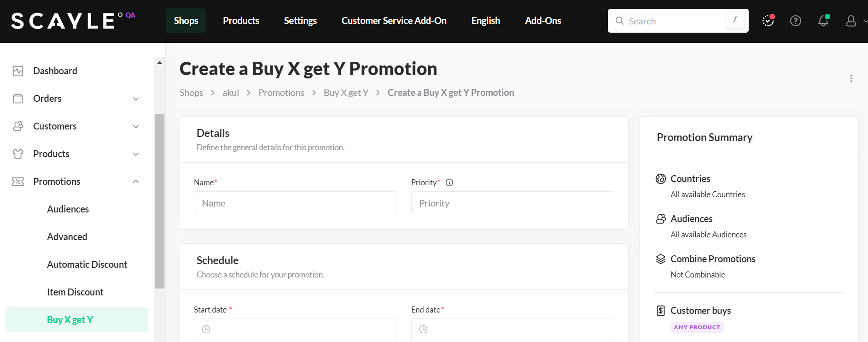868x342 pixels.
Task: Click the Dashboard sidebar icon
Action: (18, 71)
